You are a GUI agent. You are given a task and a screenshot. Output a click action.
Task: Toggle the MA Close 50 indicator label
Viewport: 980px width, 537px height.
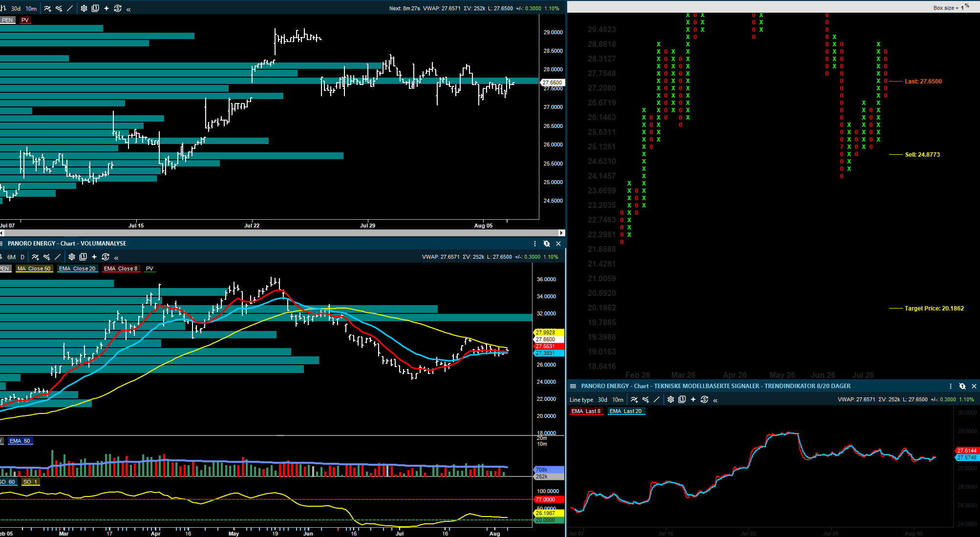[x=34, y=268]
